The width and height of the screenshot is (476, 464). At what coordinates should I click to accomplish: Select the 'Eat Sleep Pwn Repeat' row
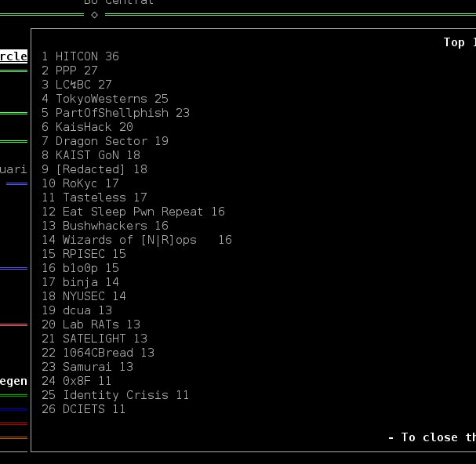(133, 212)
